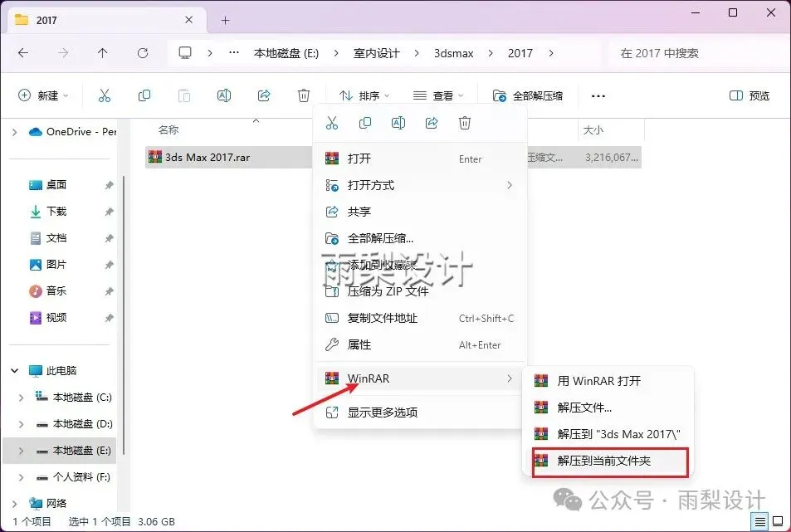Switch to details view in the status bar
791x532 pixels.
coord(759,521)
